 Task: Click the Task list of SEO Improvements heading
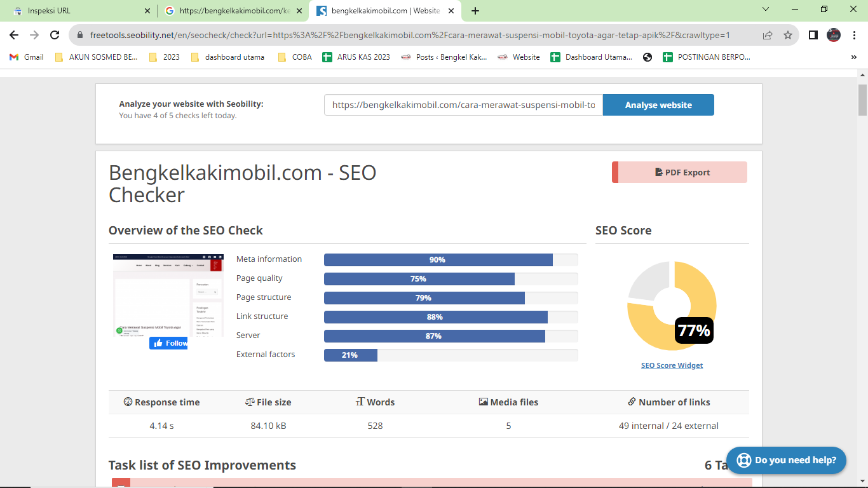pyautogui.click(x=202, y=465)
